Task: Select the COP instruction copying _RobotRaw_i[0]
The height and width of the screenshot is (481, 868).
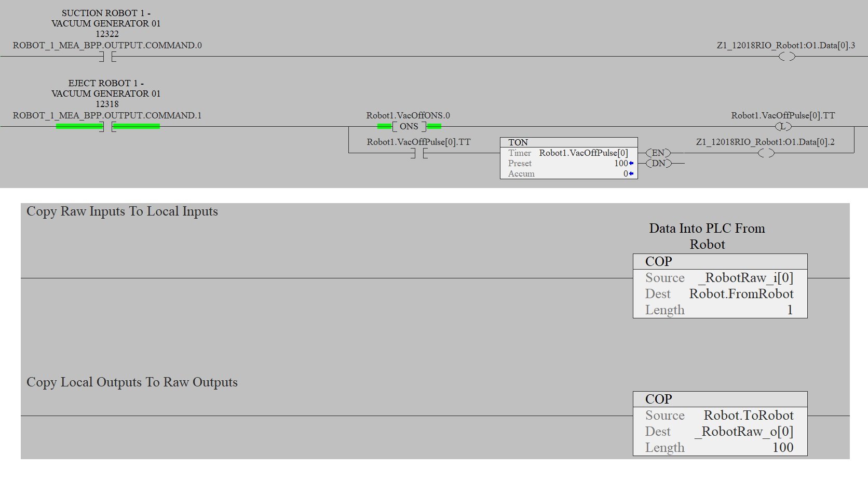Action: click(720, 286)
